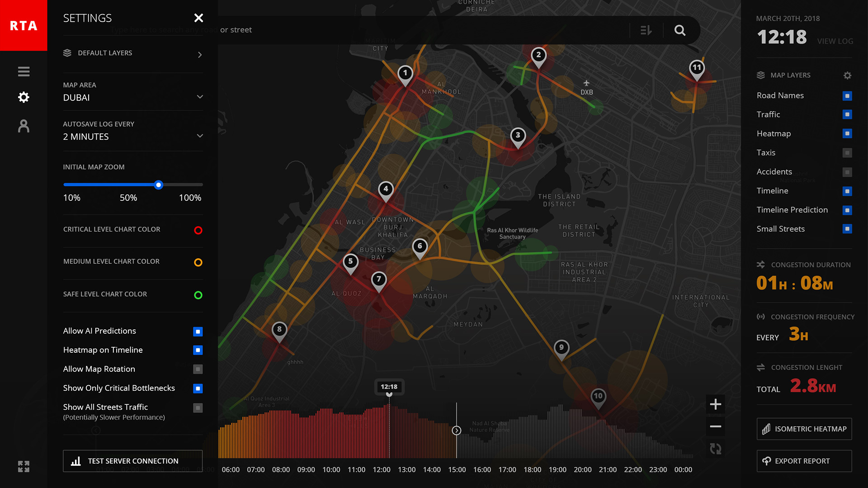Pick the Critical Level chart color

click(198, 230)
